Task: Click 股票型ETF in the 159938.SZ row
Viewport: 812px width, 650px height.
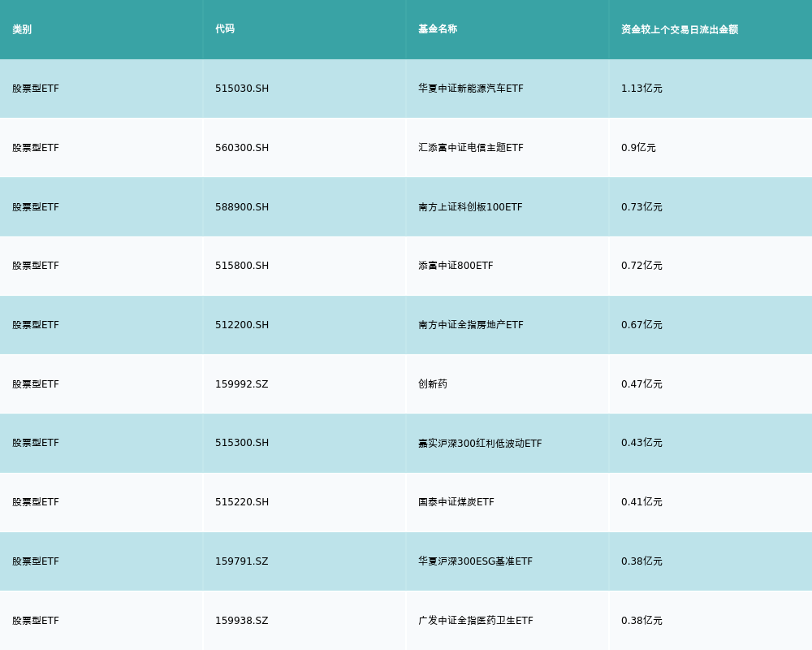Action: [36, 621]
